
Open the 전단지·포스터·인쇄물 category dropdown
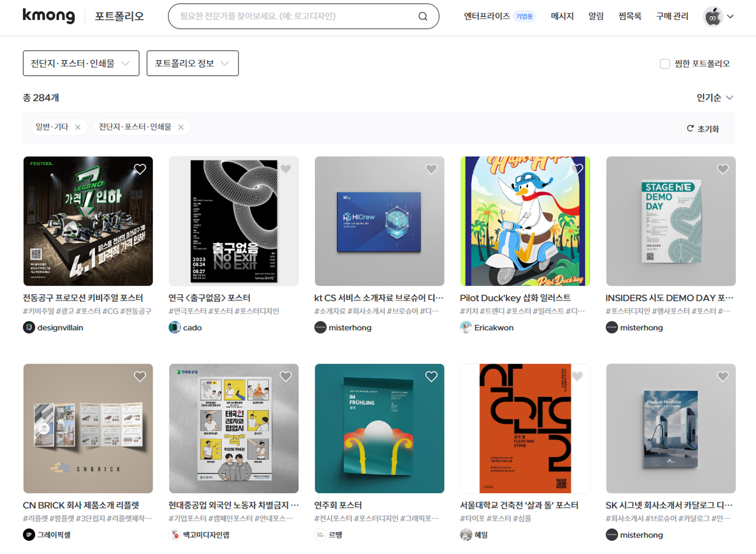[81, 63]
